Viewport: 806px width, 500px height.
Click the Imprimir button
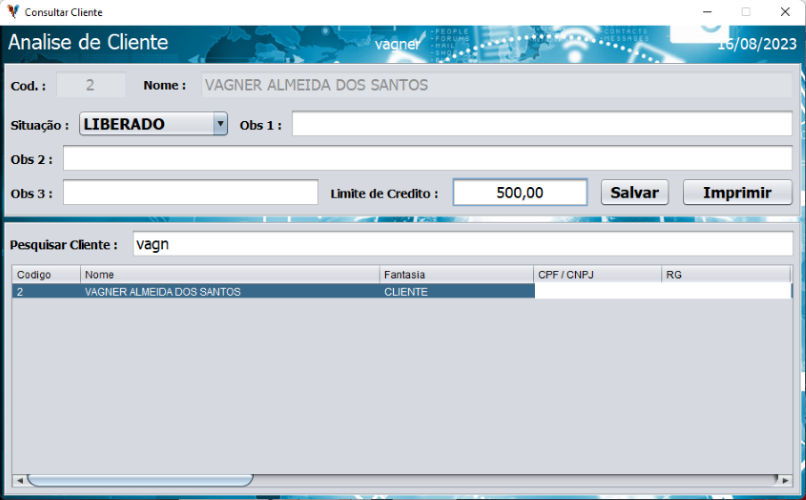pos(737,193)
